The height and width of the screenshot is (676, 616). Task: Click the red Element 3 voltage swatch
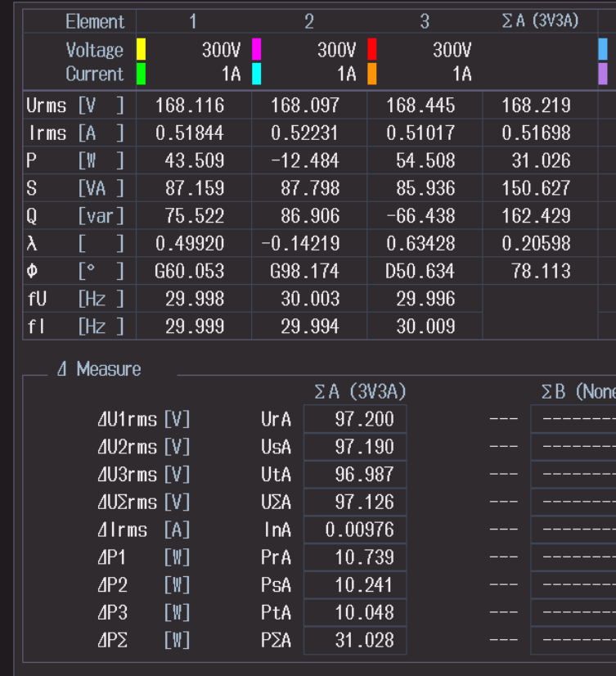pos(372,49)
